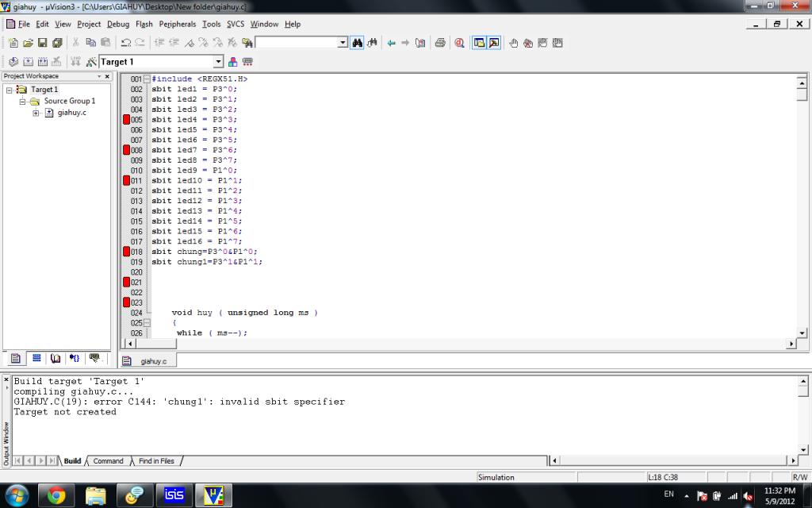
Task: Click the Toggle Bookmark flag icon
Action: click(189, 43)
